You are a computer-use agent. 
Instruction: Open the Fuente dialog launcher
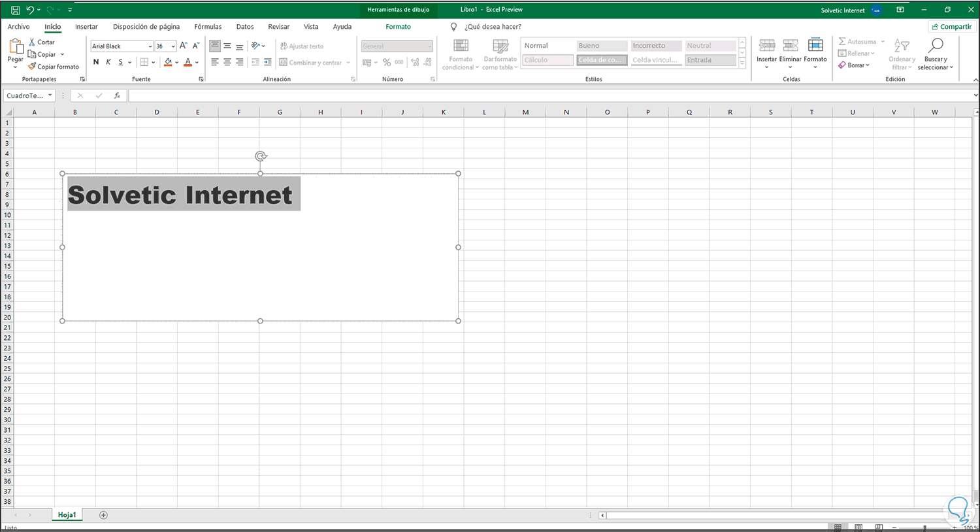pos(201,79)
